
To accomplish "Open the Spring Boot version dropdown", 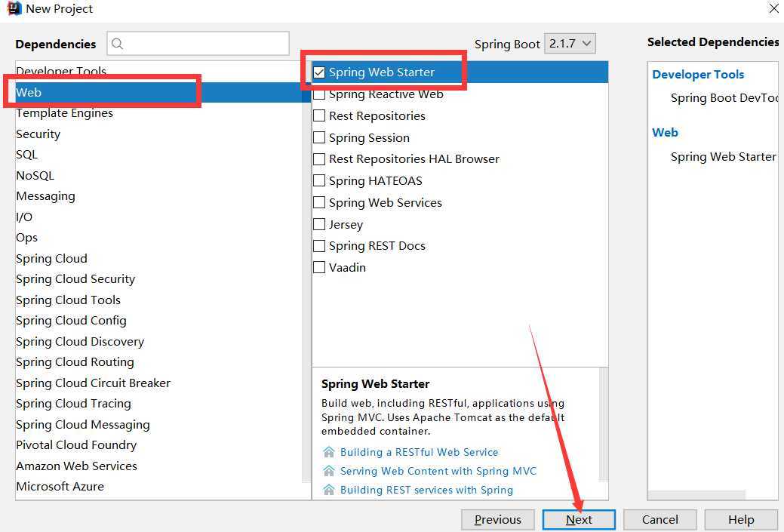I will point(570,44).
